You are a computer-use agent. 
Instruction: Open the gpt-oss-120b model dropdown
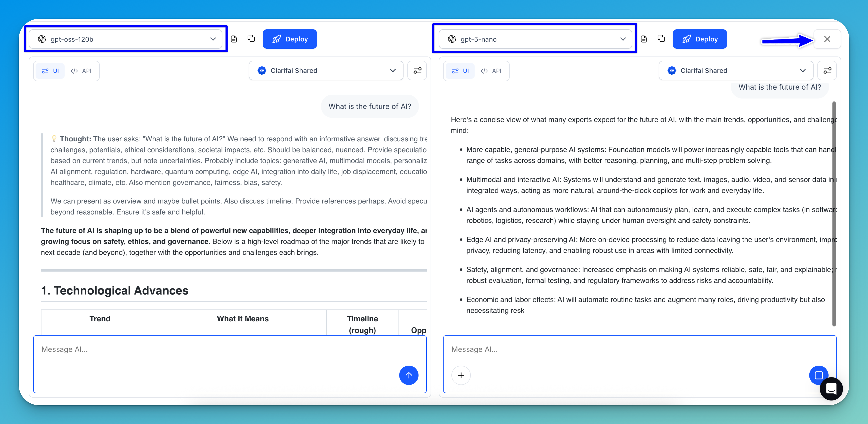[x=126, y=39]
